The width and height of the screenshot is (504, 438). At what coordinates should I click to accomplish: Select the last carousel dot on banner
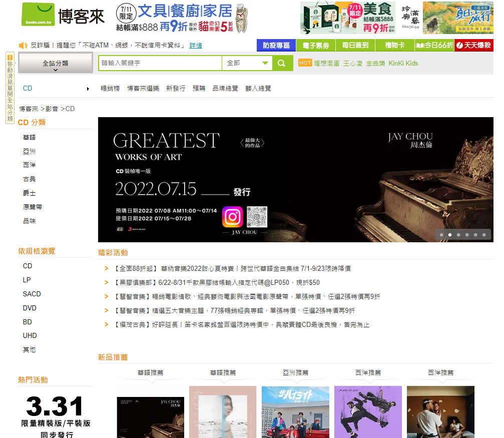pyautogui.click(x=484, y=235)
